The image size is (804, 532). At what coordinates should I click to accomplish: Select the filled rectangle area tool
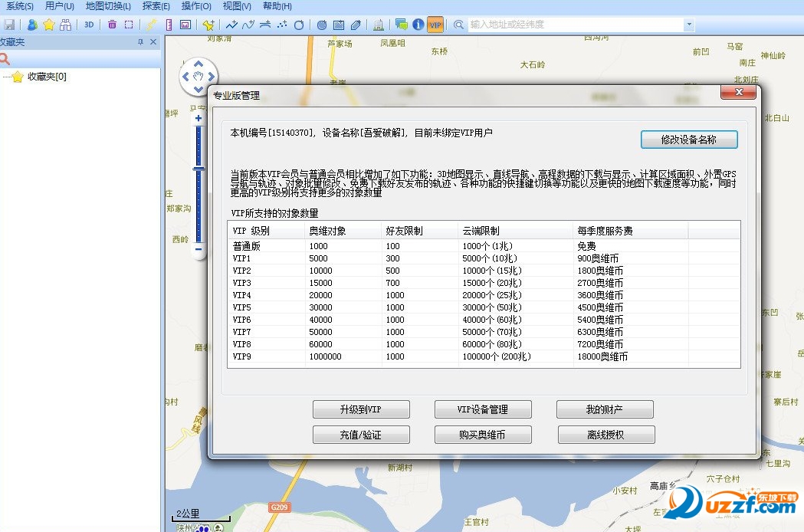(x=339, y=25)
